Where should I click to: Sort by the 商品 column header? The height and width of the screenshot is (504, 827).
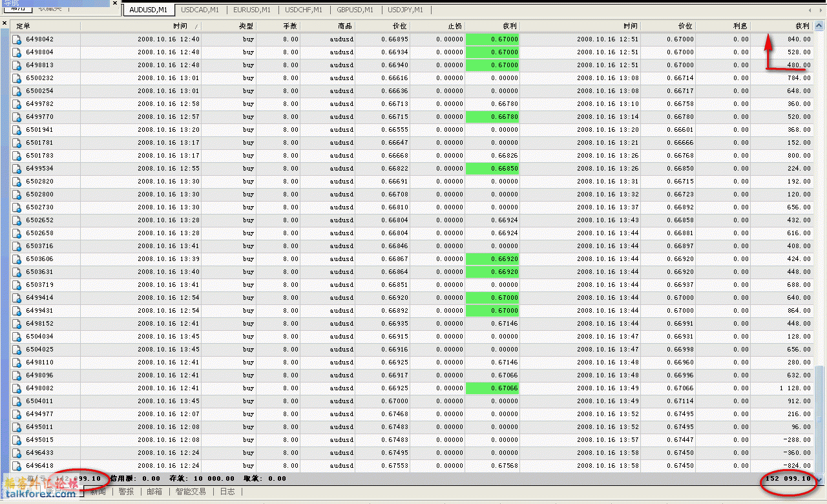point(328,26)
